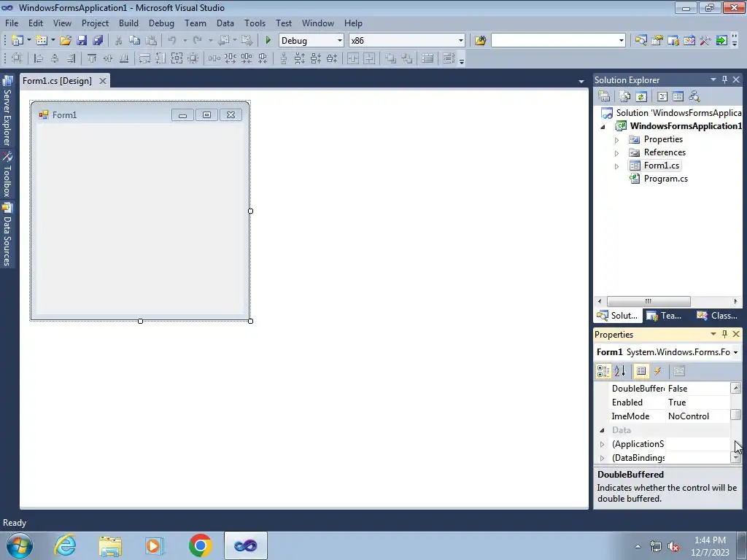
Task: Click the Copy icon in the toolbar
Action: [x=135, y=41]
